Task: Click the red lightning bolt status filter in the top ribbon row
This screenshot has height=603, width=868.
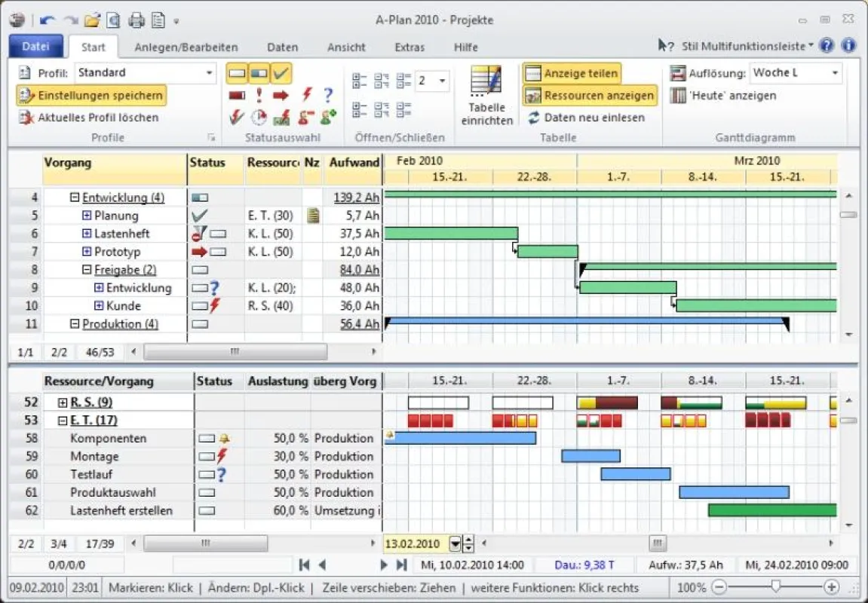Action: click(307, 95)
